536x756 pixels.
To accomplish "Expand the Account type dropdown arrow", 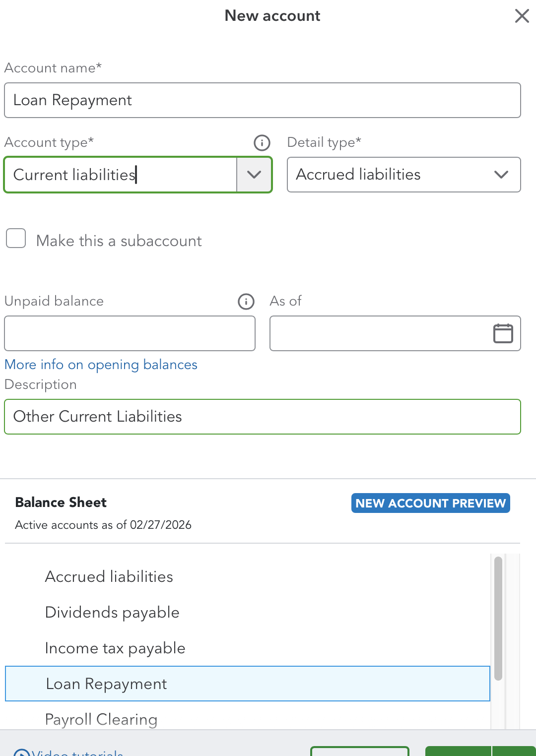I will [254, 175].
